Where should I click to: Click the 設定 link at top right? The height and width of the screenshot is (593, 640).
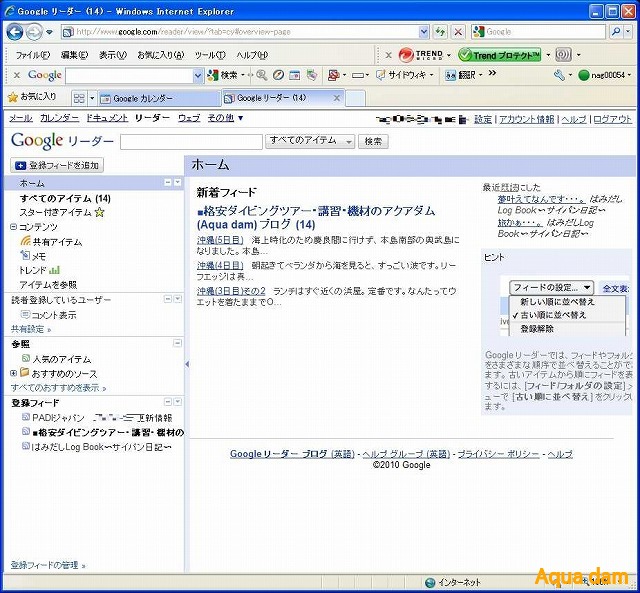(483, 119)
